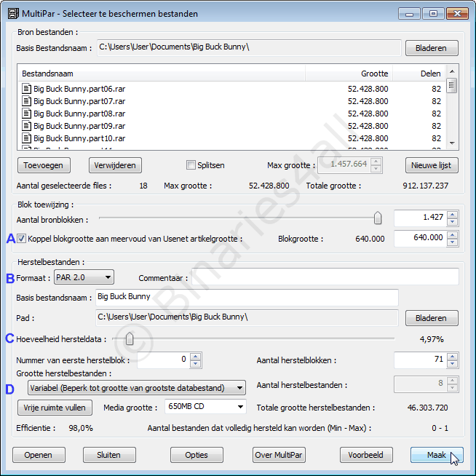476x476 pixels.
Task: Close the MultiPar window
Action: (457, 13)
